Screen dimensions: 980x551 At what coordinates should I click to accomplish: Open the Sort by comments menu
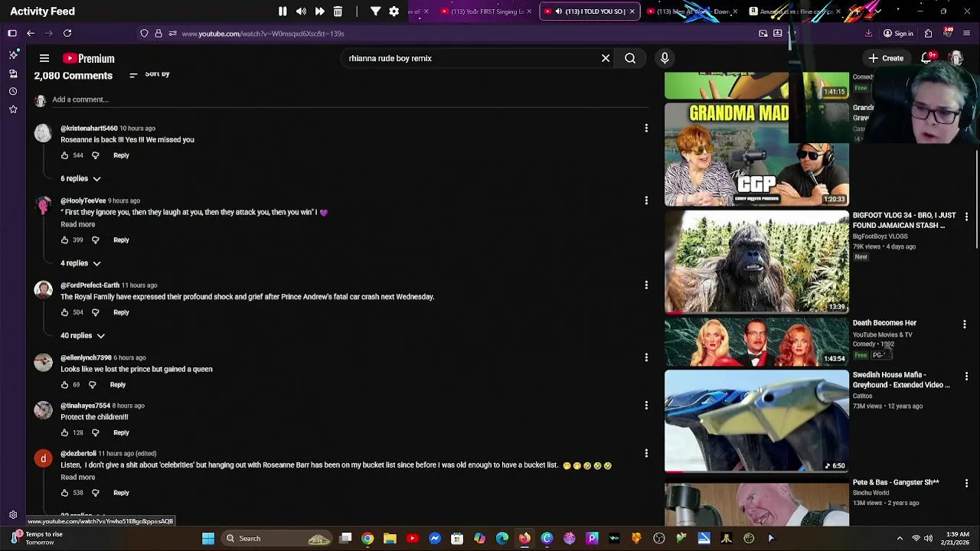(149, 74)
